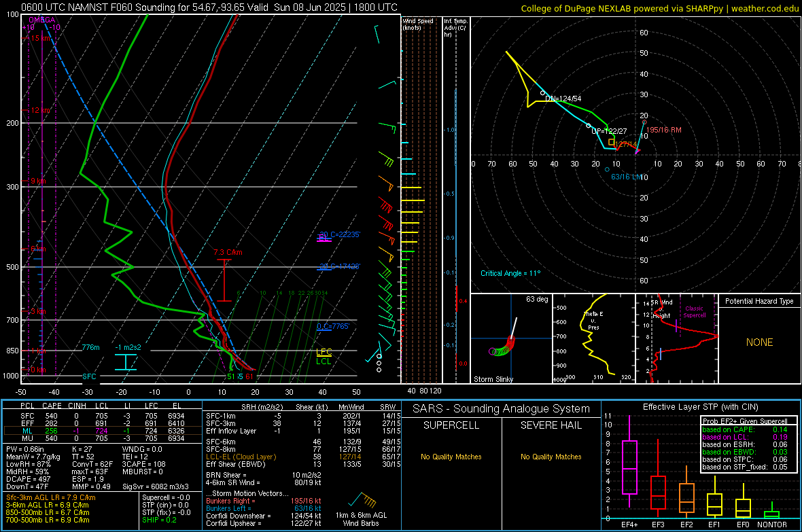This screenshot has height=532, width=802.
Task: Click the green SHIP = 0.2 value
Action: (x=159, y=520)
